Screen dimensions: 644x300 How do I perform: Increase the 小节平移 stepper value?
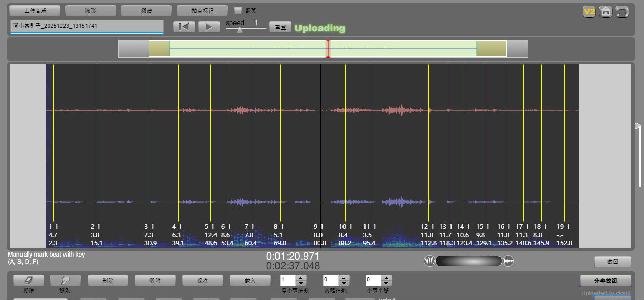tap(387, 278)
